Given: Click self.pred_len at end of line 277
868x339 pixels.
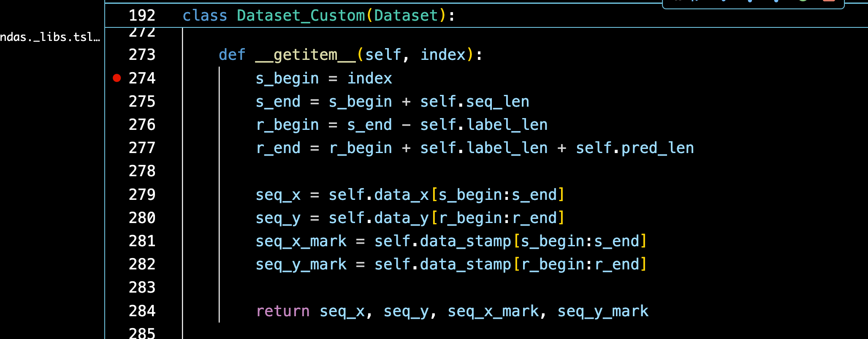Looking at the screenshot, I should pyautogui.click(x=635, y=148).
